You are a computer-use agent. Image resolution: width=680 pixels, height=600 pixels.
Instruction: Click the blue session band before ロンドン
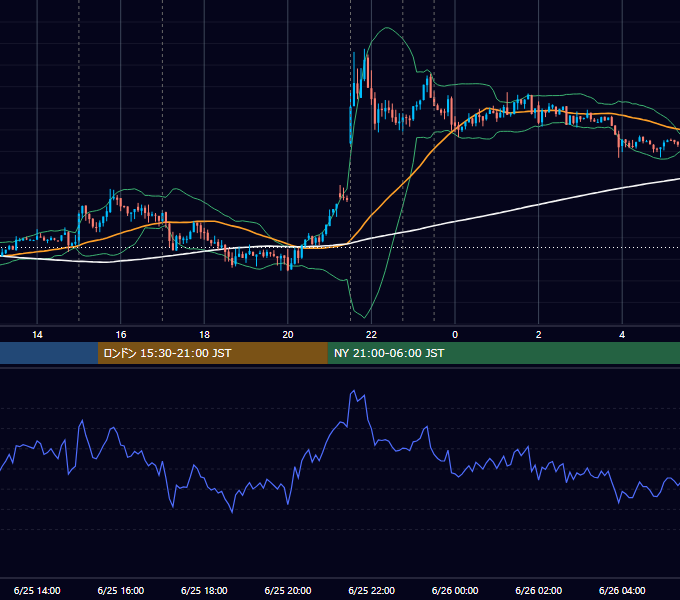pyautogui.click(x=49, y=353)
